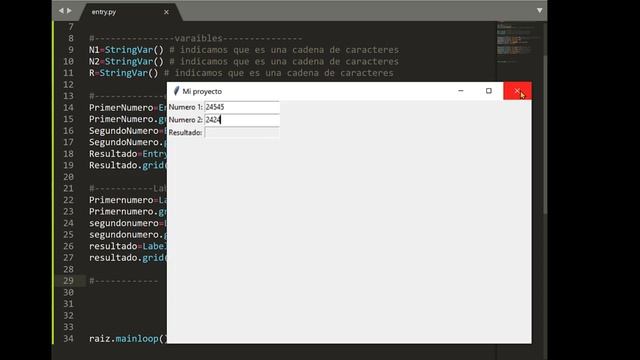
Task: Click raiz.mainloop on line 34
Action: click(x=123, y=339)
